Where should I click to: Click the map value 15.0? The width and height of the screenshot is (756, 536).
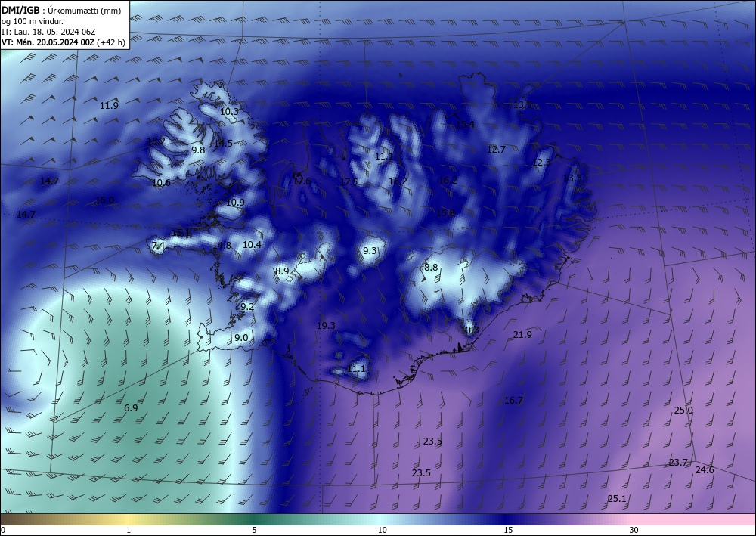tap(104, 200)
